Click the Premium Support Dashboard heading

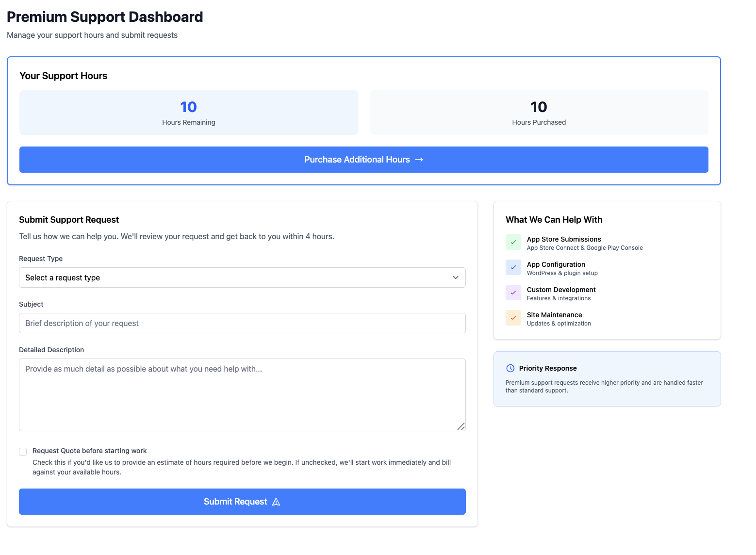coord(105,16)
